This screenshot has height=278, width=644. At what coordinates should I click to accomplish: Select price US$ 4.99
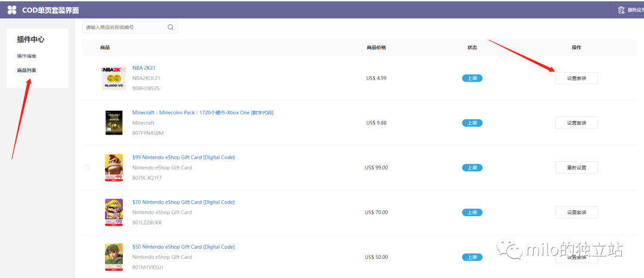[376, 78]
